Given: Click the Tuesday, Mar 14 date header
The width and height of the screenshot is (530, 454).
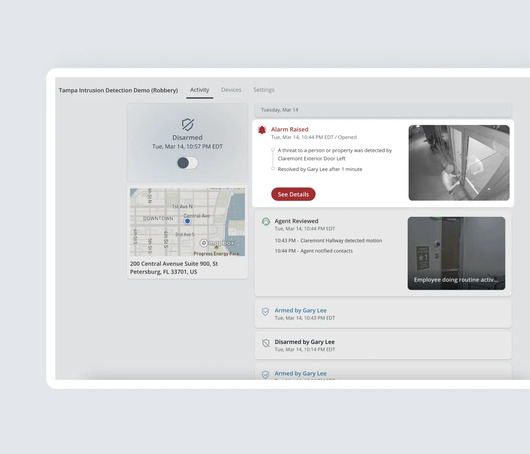Looking at the screenshot, I should coord(383,110).
